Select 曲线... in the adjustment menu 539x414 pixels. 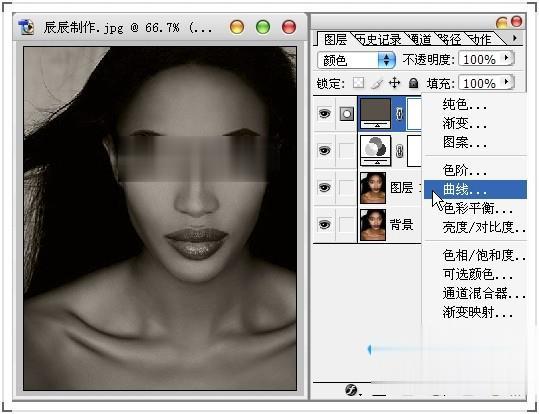tap(475, 189)
